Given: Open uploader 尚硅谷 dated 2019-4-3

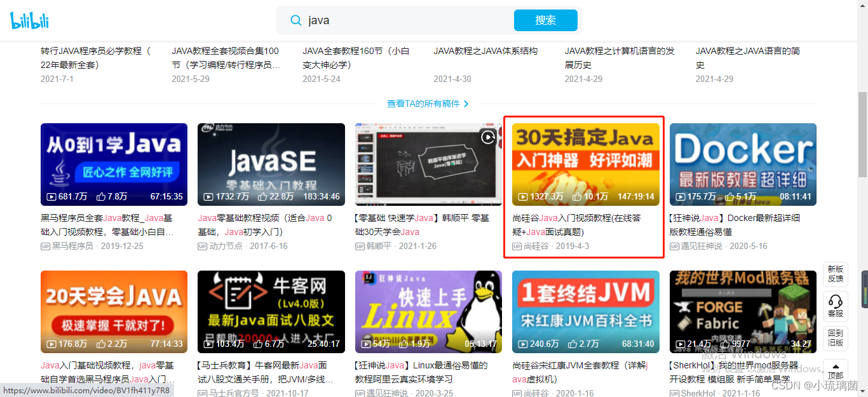Looking at the screenshot, I should pos(536,246).
